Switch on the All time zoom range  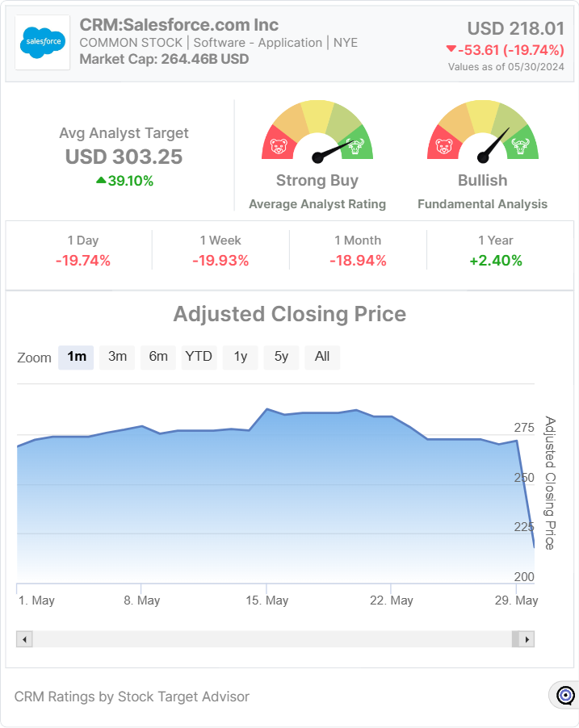[321, 357]
